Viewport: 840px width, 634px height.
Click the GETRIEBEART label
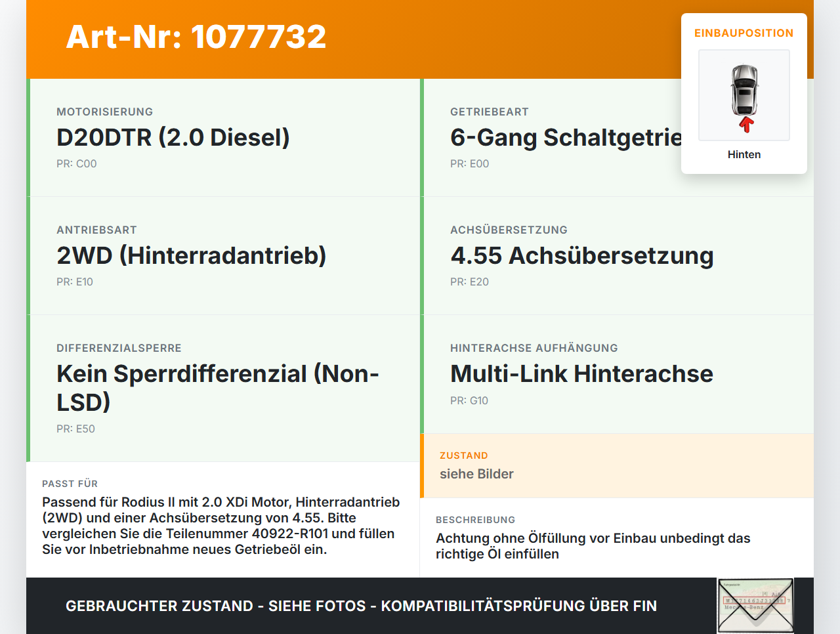coord(490,112)
